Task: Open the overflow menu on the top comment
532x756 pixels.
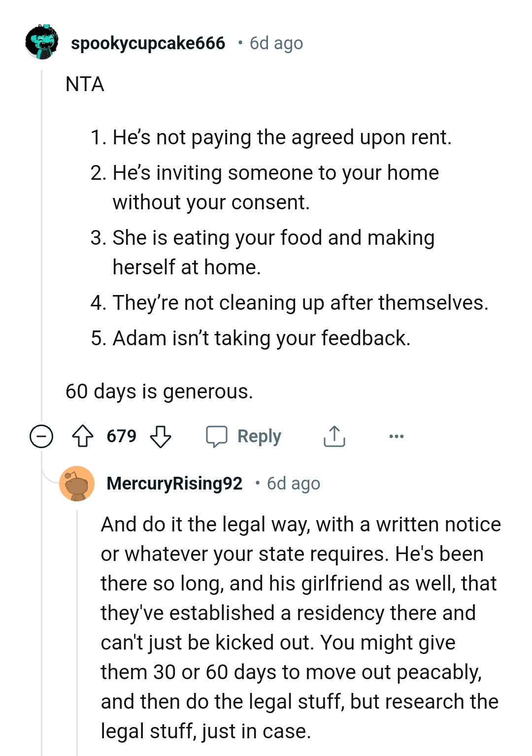Action: click(397, 436)
